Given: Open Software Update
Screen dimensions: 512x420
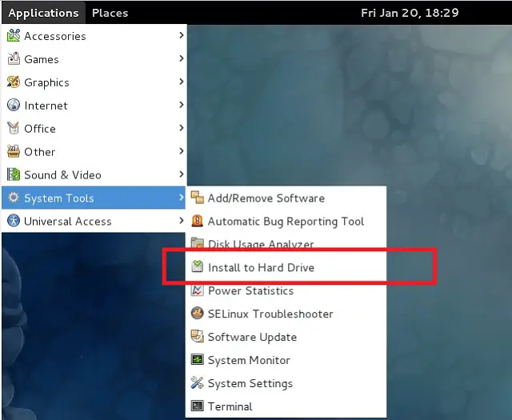Looking at the screenshot, I should [286, 337].
